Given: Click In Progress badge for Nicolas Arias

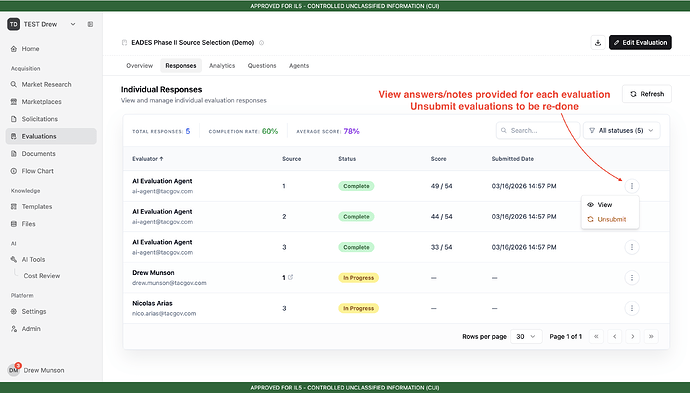Looking at the screenshot, I should (358, 309).
